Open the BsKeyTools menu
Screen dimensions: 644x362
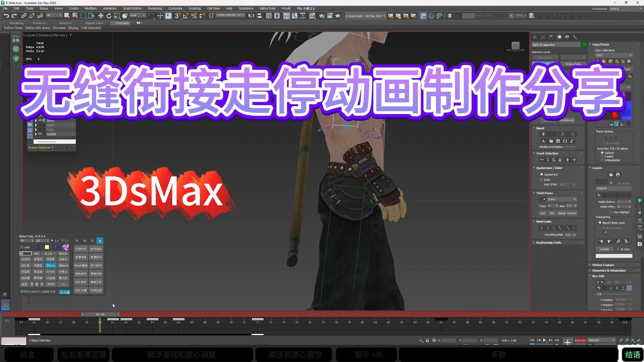pyautogui.click(x=267, y=8)
